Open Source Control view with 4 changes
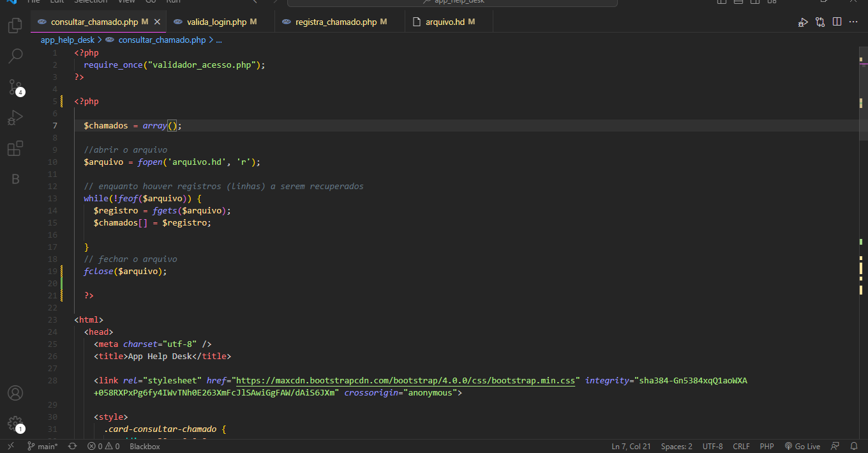The height and width of the screenshot is (453, 868). (15, 87)
